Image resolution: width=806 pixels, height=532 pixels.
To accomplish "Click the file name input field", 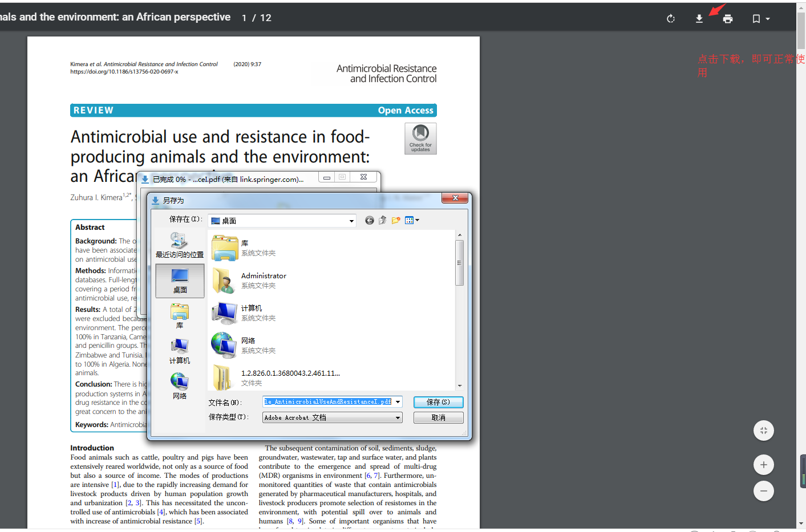I will [x=328, y=402].
